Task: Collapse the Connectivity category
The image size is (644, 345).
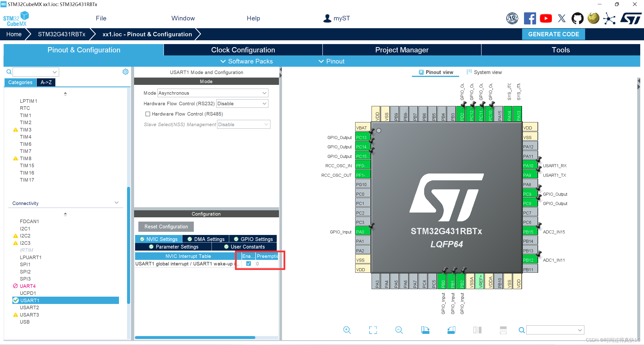Action: [x=116, y=203]
